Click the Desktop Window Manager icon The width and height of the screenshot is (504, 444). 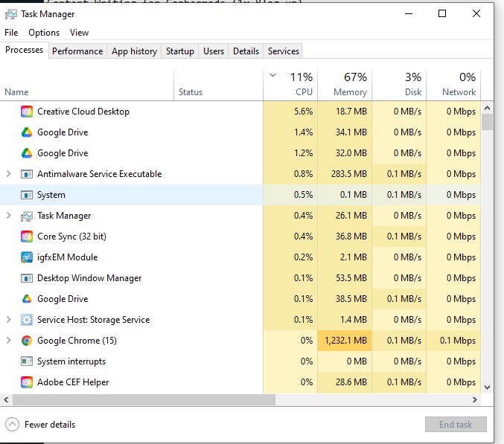coord(27,278)
